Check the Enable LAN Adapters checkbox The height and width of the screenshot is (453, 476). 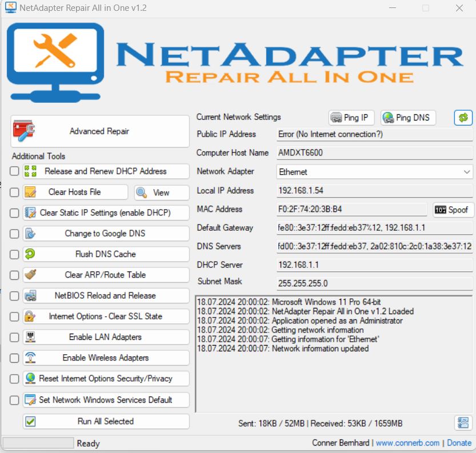click(x=14, y=338)
